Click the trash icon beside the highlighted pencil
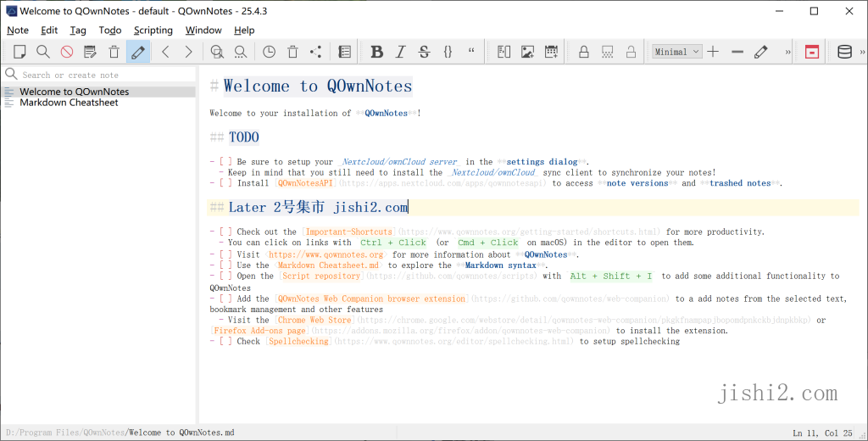 114,52
